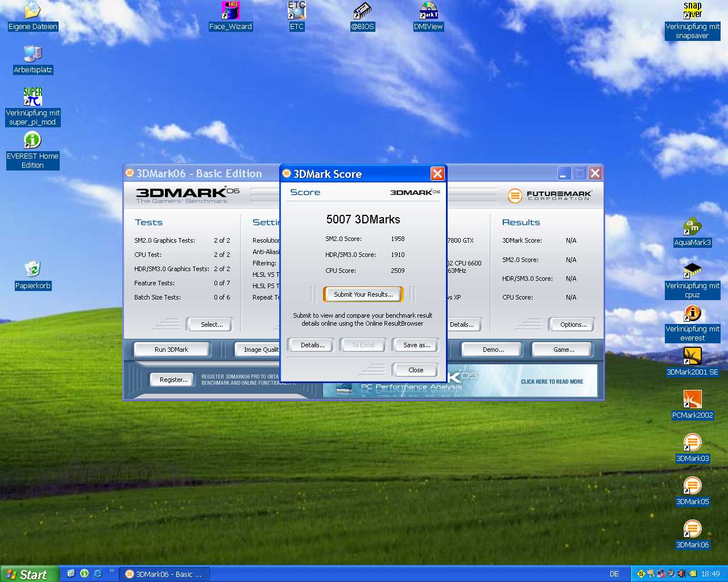The height and width of the screenshot is (582, 728).
Task: Launch the 3DMark03 desktop icon
Action: click(x=692, y=448)
